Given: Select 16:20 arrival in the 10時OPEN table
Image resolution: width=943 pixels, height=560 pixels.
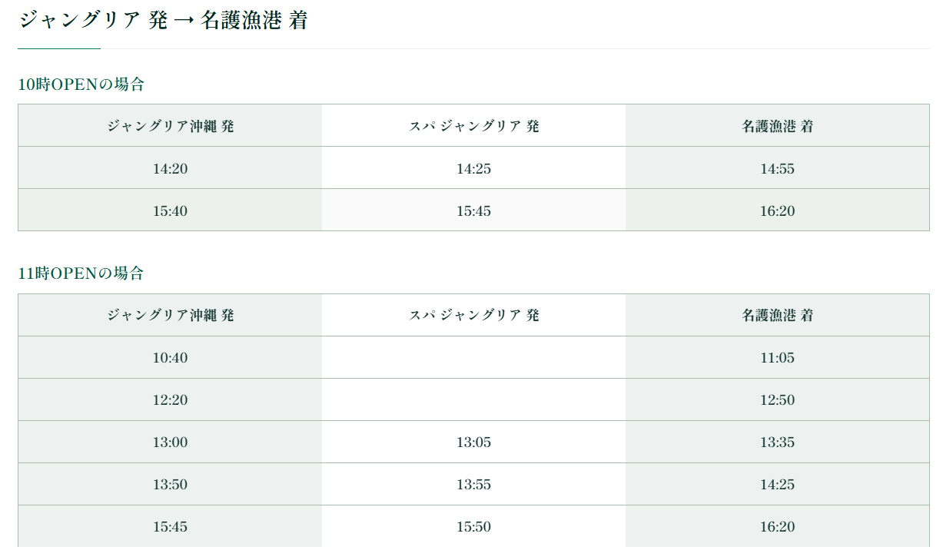Looking at the screenshot, I should (x=777, y=211).
